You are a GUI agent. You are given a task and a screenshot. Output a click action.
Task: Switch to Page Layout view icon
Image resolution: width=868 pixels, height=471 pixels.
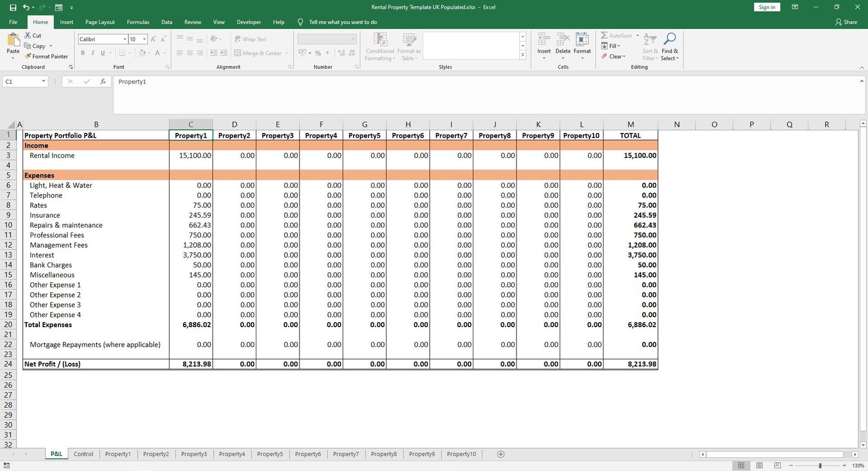pos(759,466)
